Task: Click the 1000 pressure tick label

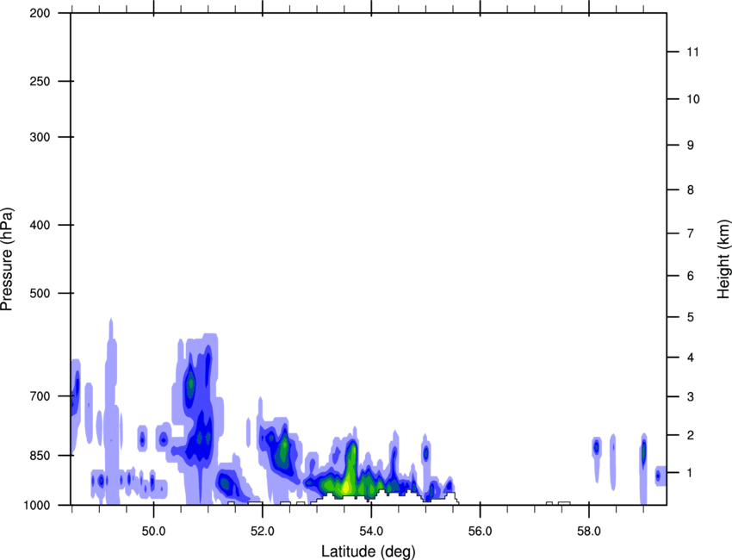Action: [x=36, y=505]
